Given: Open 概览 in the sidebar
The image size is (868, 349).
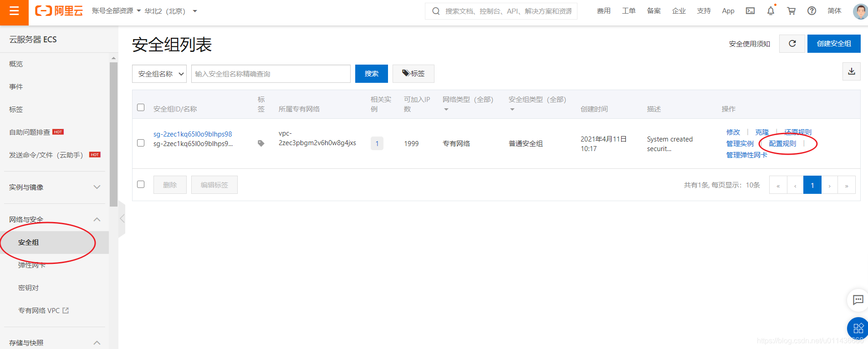Looking at the screenshot, I should [16, 64].
